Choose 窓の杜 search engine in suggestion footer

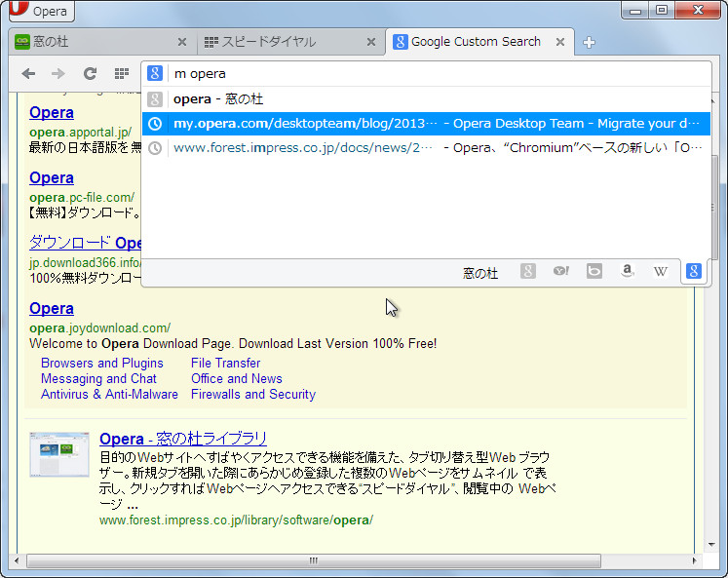pos(480,273)
